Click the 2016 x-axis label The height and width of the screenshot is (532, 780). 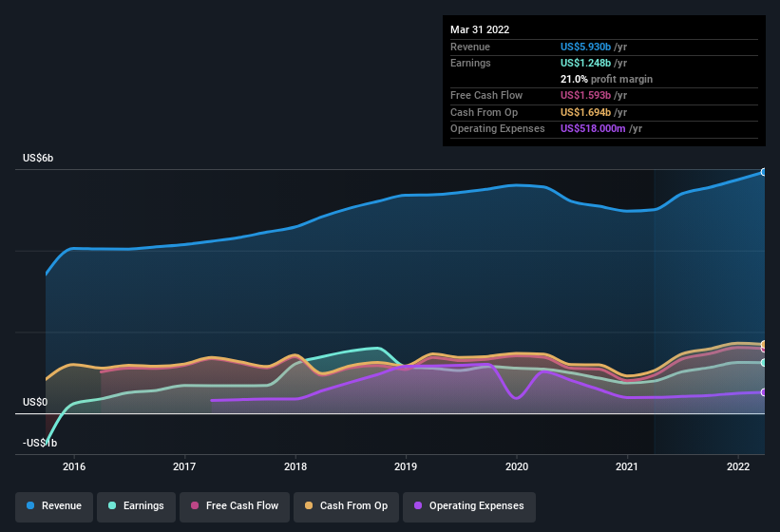point(74,466)
